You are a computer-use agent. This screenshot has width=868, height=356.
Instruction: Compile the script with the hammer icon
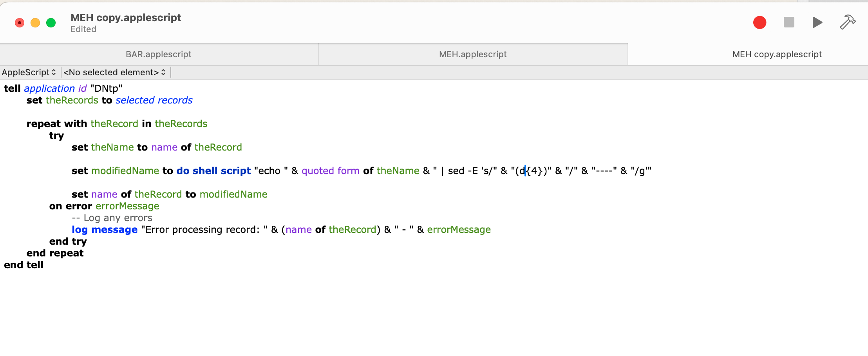point(847,22)
